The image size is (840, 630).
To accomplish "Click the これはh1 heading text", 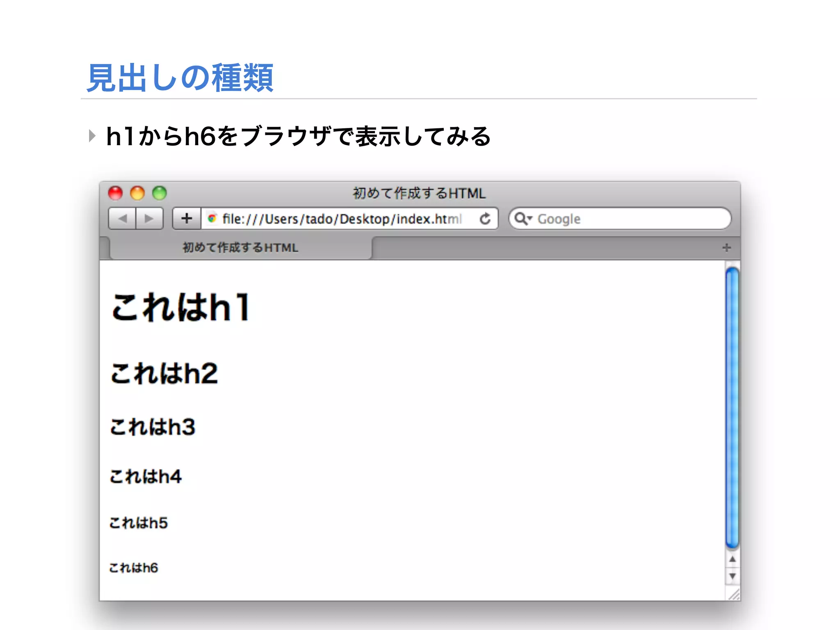I will pos(180,307).
